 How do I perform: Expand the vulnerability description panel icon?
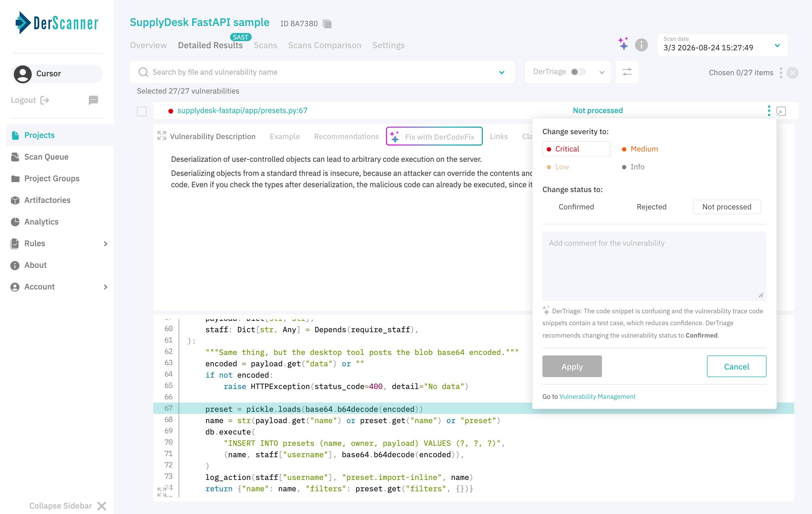pos(162,136)
